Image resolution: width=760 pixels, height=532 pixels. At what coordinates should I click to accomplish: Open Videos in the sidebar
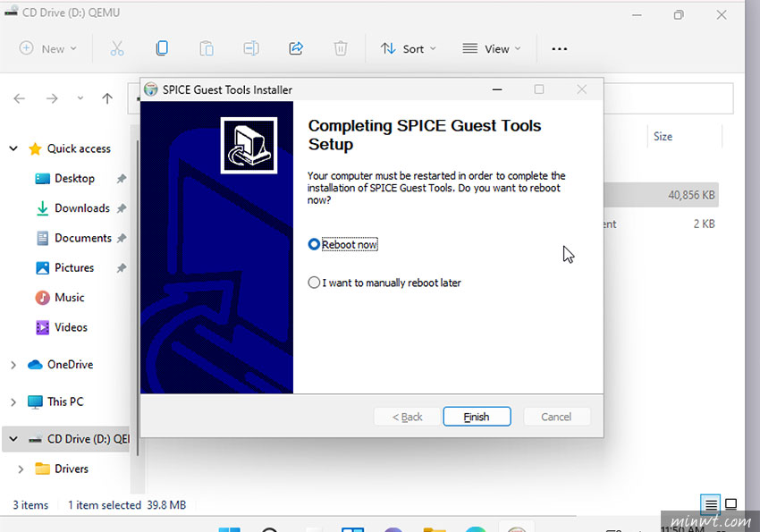(x=71, y=327)
